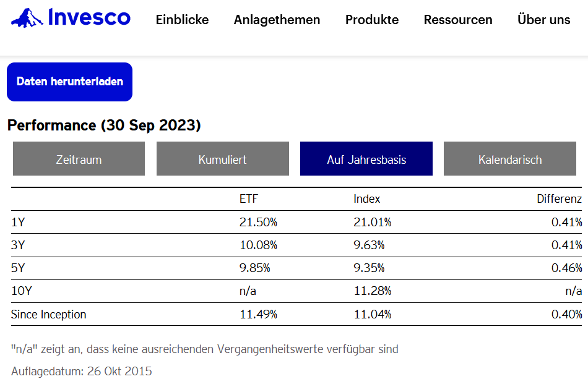Click the 10Y index value 11.28%
The width and height of the screenshot is (588, 379).
tap(372, 291)
